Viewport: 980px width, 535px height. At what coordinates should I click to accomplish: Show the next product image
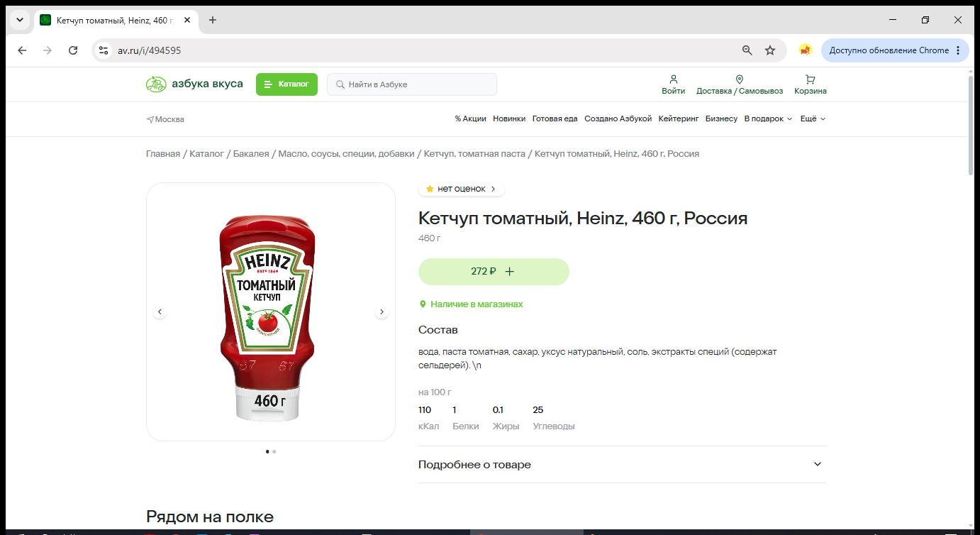[x=382, y=311]
